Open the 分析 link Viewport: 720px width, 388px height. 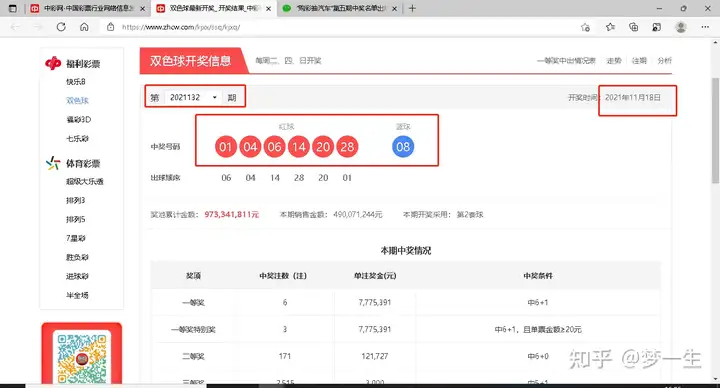(664, 61)
